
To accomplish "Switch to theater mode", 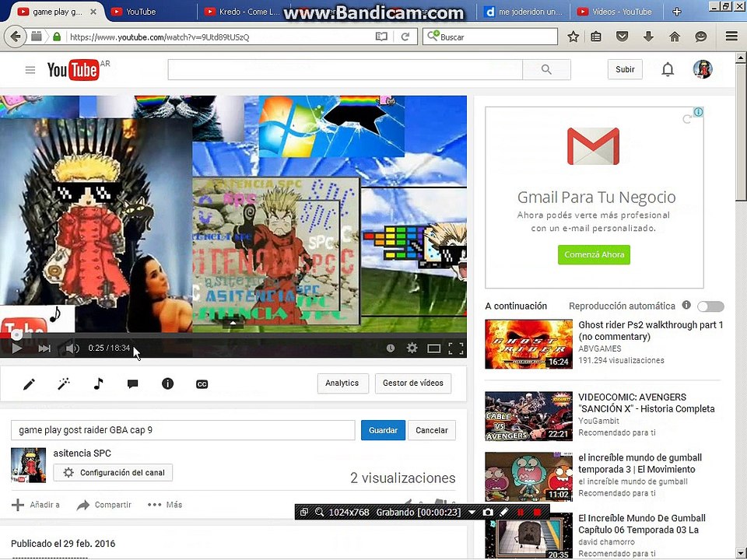I will [x=433, y=348].
